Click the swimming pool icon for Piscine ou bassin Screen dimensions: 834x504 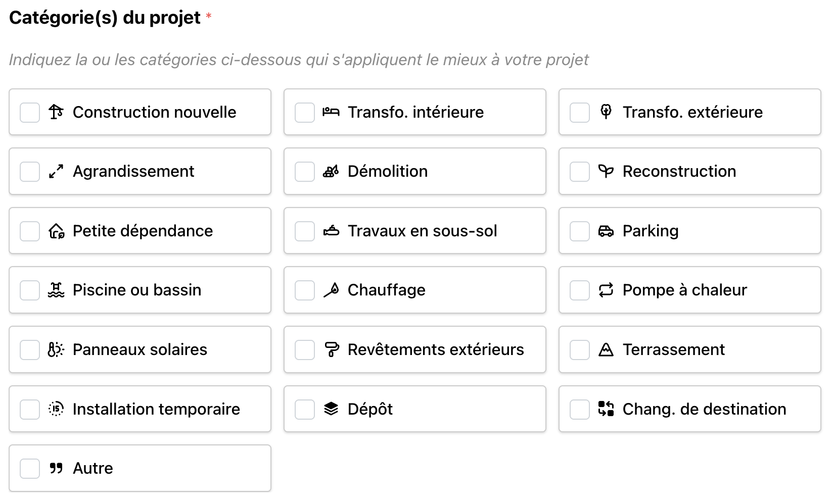56,290
